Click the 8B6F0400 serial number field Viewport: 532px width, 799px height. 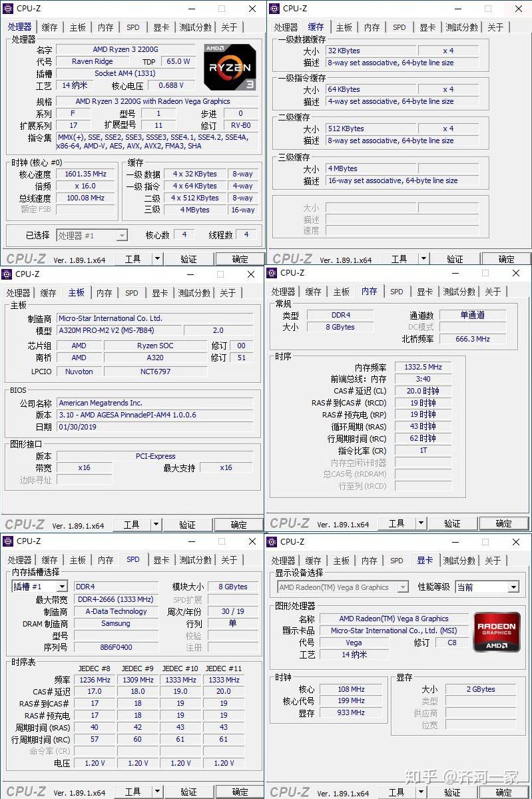[116, 647]
